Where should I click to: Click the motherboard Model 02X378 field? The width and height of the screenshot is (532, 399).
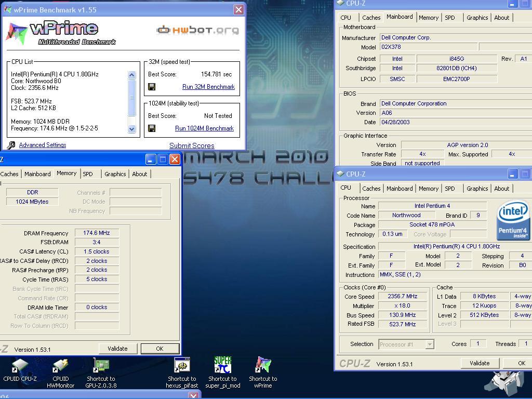(428, 47)
